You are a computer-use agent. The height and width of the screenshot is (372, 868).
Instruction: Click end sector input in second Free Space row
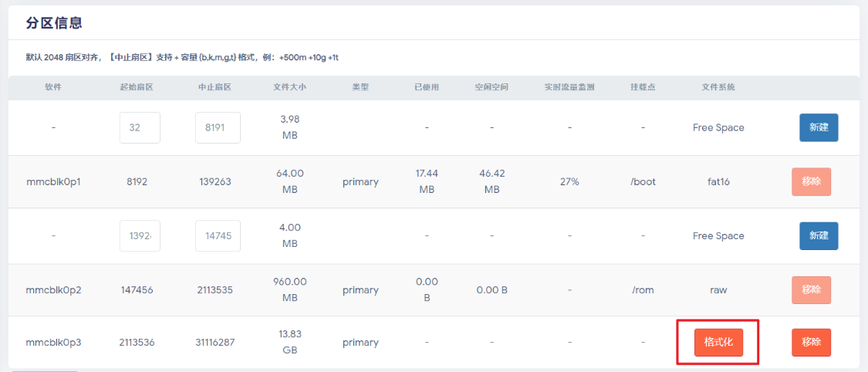(218, 235)
